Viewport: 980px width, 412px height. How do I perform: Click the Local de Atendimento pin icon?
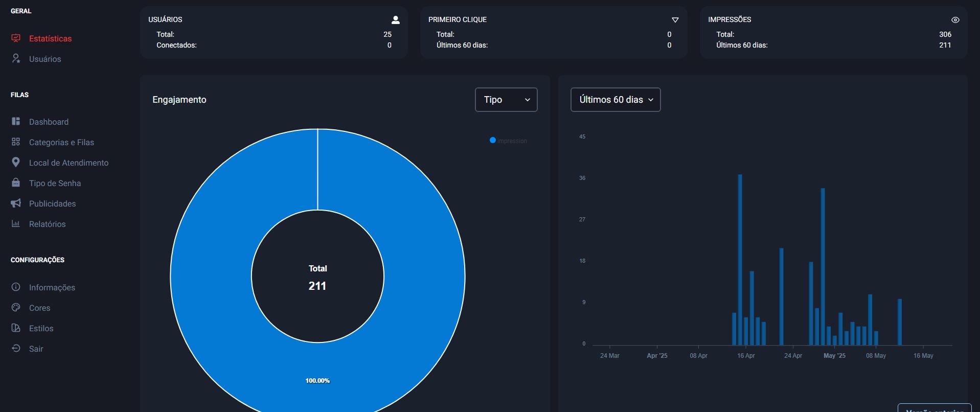coord(16,163)
